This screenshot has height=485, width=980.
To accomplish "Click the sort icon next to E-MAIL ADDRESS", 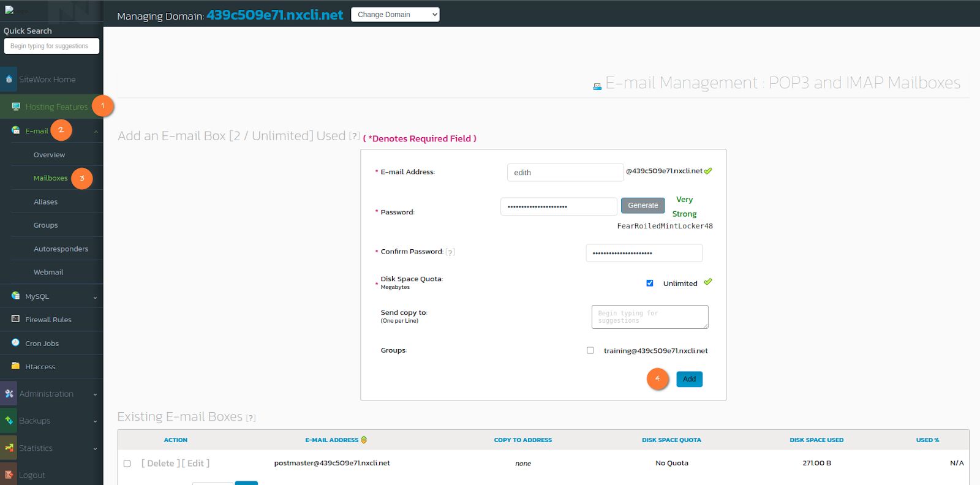I will [x=364, y=440].
